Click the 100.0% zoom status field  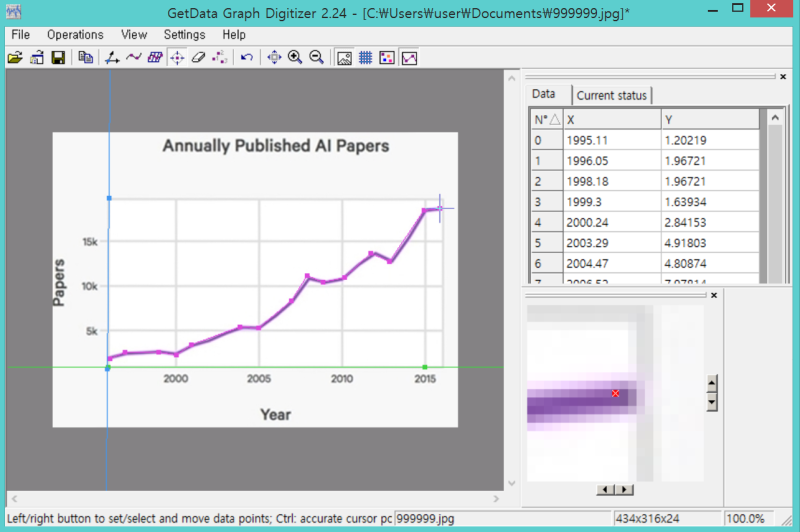[x=748, y=519]
